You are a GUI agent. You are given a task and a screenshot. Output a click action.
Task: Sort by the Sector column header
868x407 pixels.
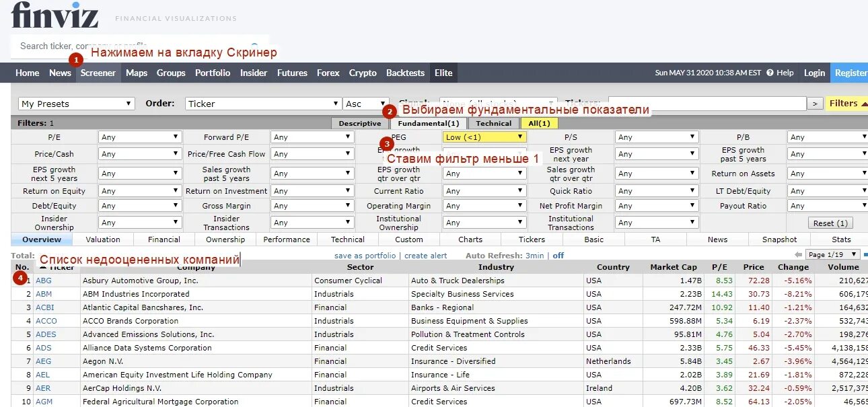point(360,267)
